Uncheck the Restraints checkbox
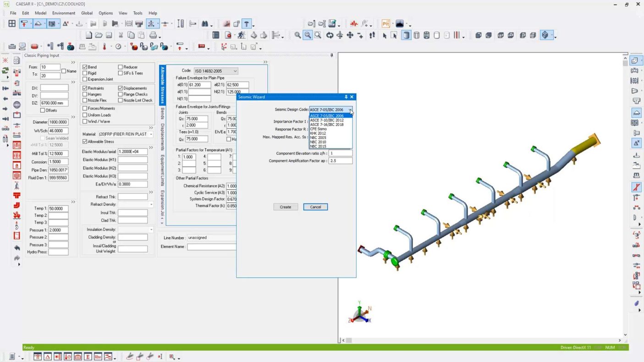Screen dimensions: 644x362 click(x=85, y=88)
